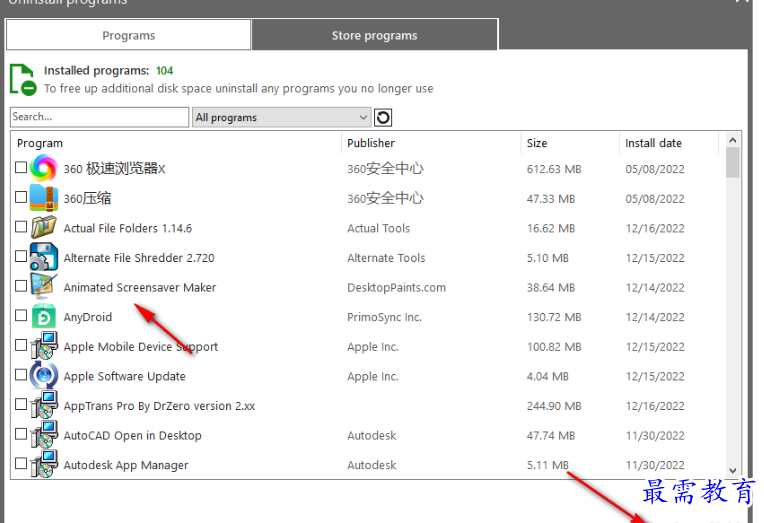Tick the Autodesk App Manager checkbox
This screenshot has width=764, height=523.
pos(21,464)
